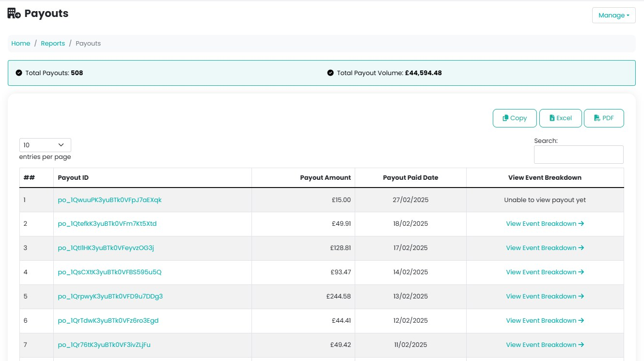Screen dimensions: 644x361
Task: View Event Breakdown for 12/02/2025 payout
Action: tap(545, 321)
